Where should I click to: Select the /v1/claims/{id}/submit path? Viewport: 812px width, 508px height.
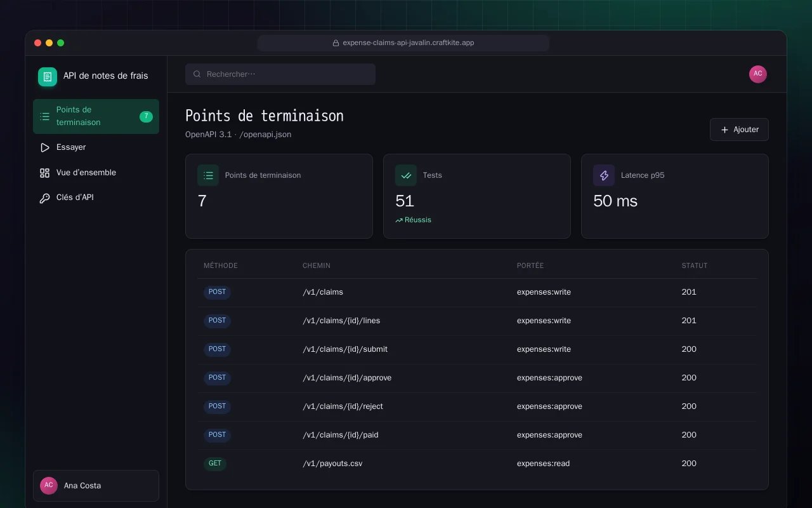pyautogui.click(x=345, y=349)
